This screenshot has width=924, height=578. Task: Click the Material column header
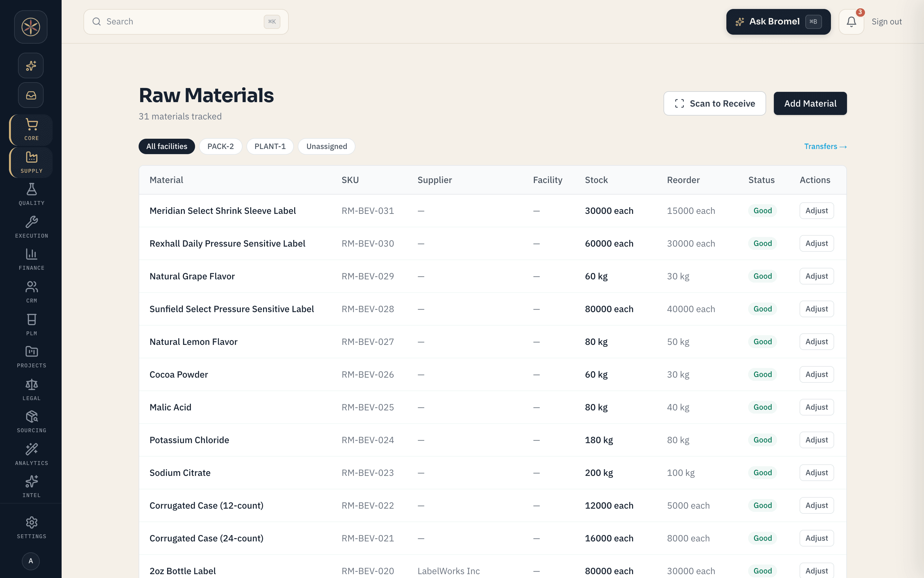(x=166, y=180)
